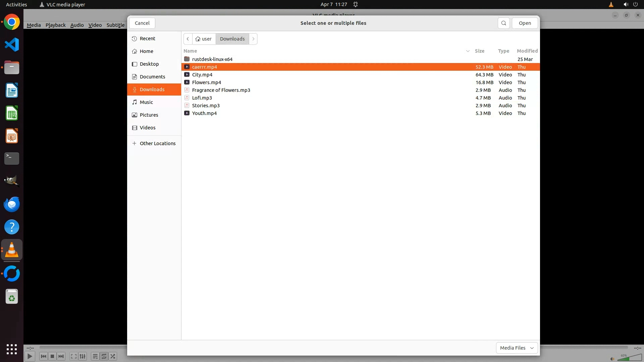
Task: Switch to Downloads path bar tab
Action: [x=232, y=39]
